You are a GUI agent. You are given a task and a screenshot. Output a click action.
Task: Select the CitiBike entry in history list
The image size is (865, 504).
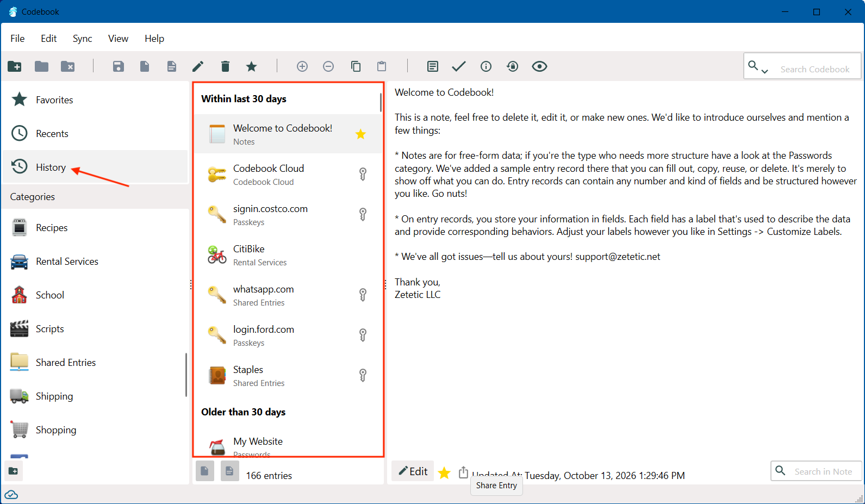288,255
